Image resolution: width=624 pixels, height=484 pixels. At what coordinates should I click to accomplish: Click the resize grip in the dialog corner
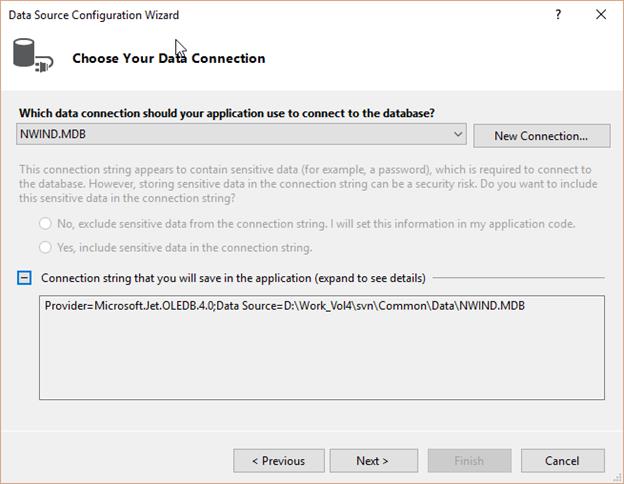pyautogui.click(x=618, y=478)
